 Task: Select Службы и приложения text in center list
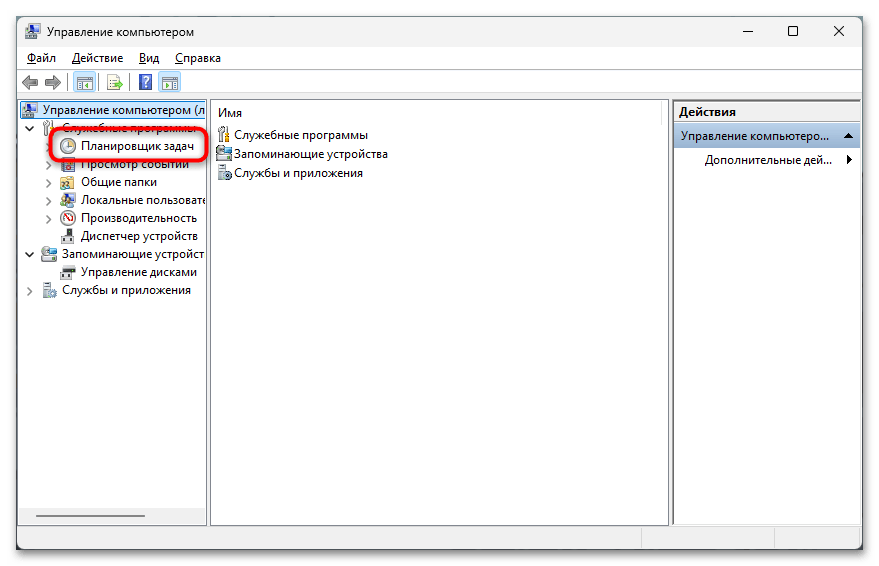(298, 173)
